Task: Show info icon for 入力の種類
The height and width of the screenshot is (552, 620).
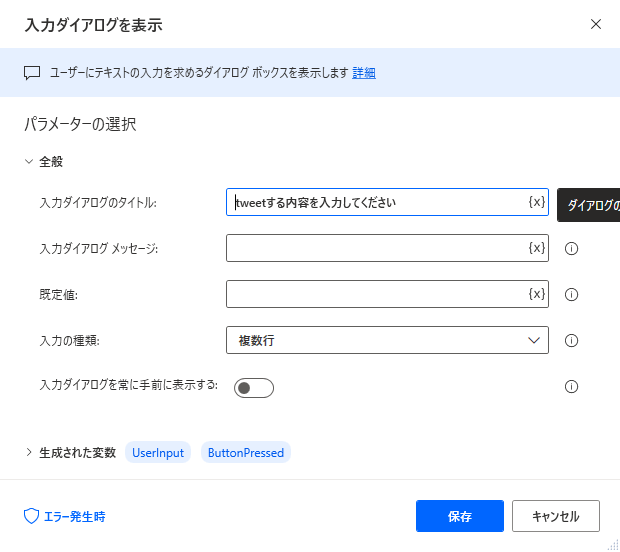Action: (x=571, y=340)
